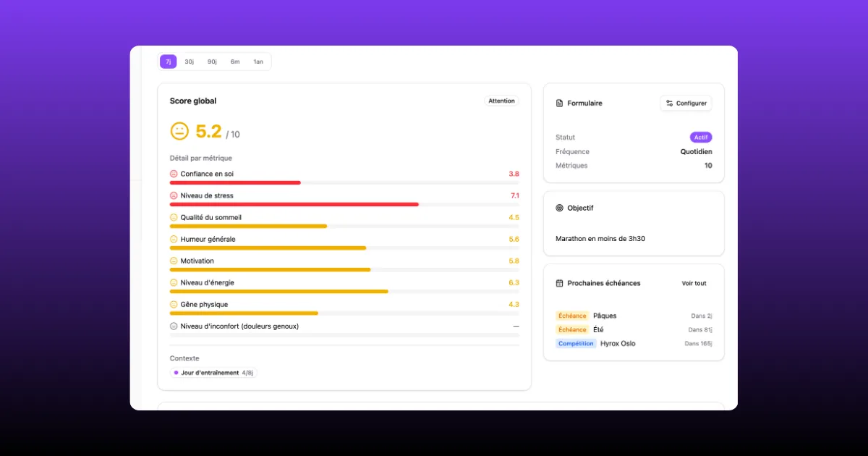
Task: Click the face icon next to Motivation
Action: [x=174, y=261]
